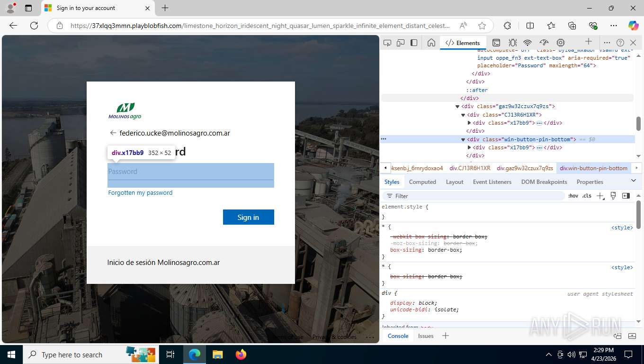644x364 pixels.
Task: Expand x17bb9 div under win-button-pin-bottom
Action: click(x=469, y=147)
